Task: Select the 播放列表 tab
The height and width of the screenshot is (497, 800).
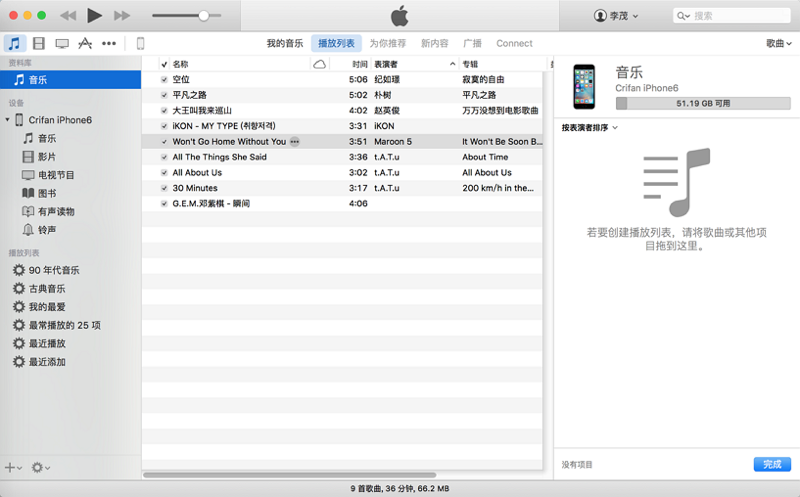Action: [336, 43]
